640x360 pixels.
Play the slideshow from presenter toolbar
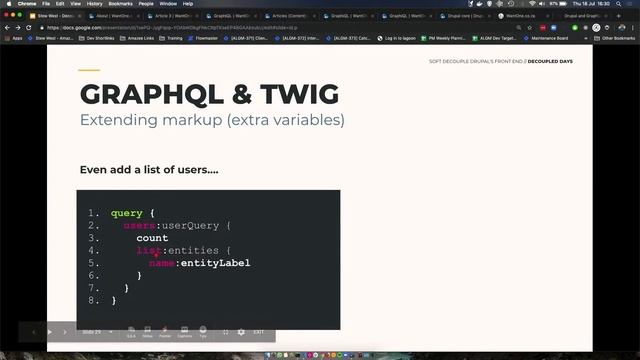(49, 332)
